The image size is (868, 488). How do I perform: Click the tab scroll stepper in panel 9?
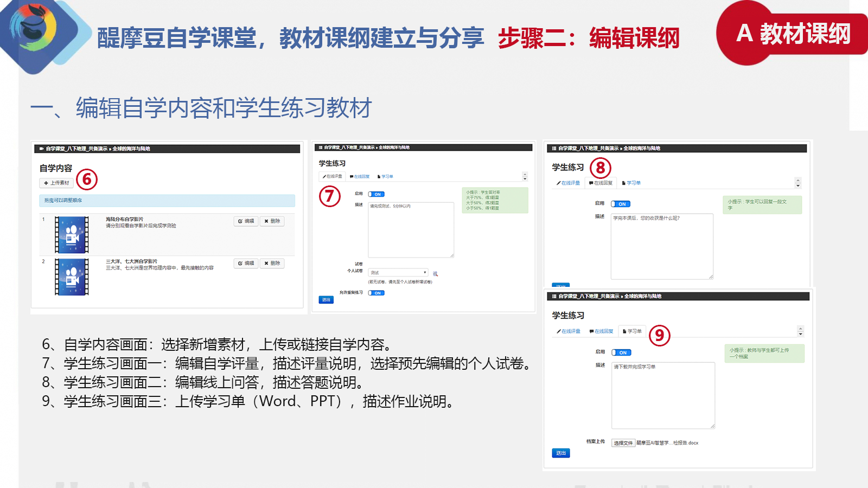click(x=800, y=331)
